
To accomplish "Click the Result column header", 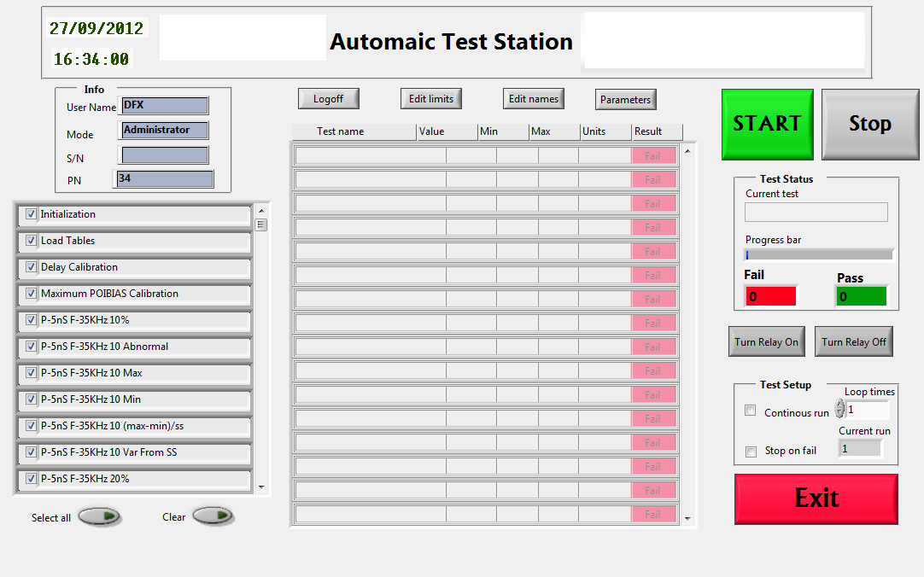I will (657, 131).
